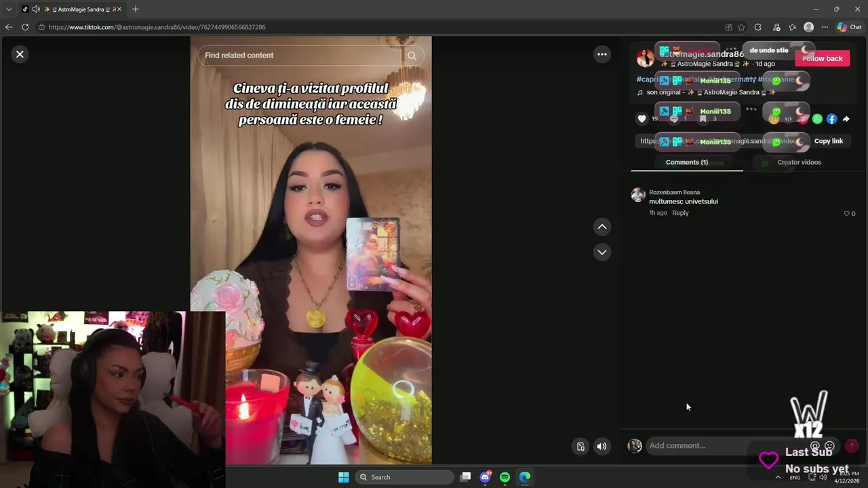The height and width of the screenshot is (488, 868).
Task: Show hidden system tray icons
Action: coord(778,477)
